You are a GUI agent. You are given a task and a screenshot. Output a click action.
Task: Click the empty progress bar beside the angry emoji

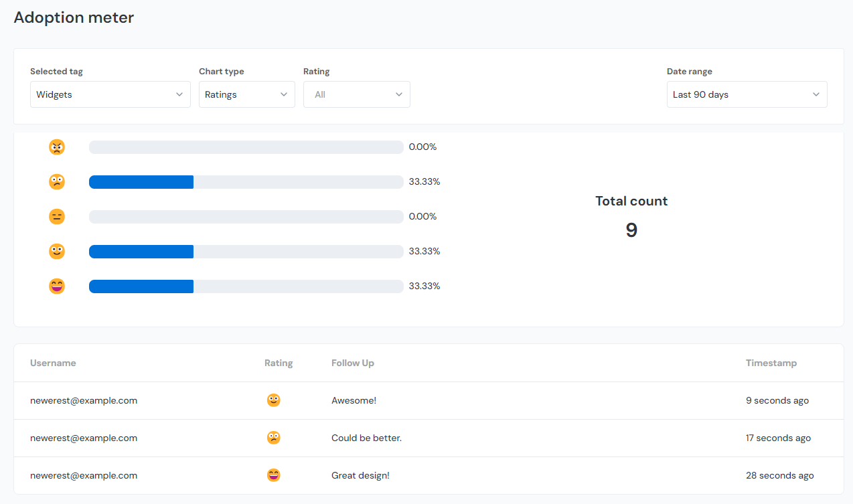(x=246, y=147)
